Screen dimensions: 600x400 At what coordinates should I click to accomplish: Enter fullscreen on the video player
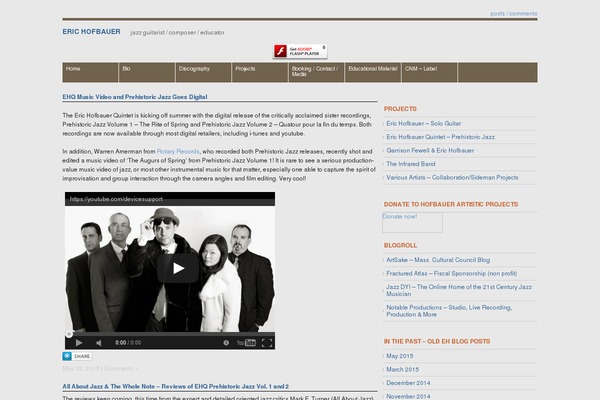point(267,343)
